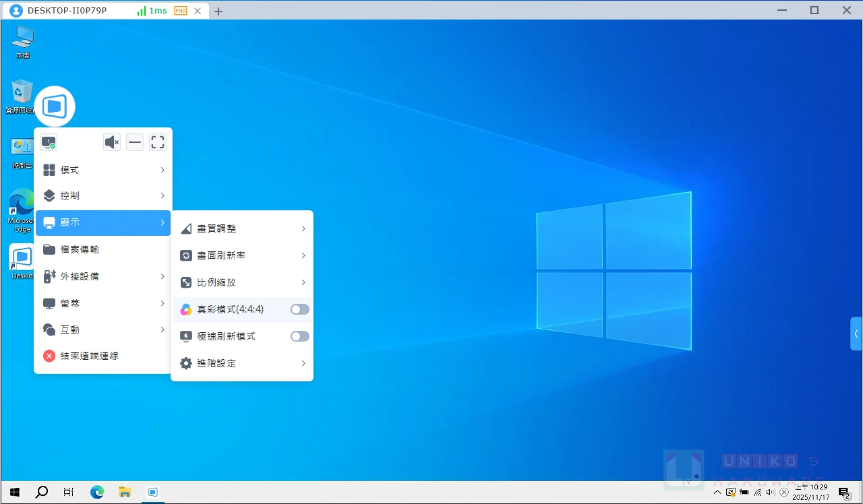
Task: Select 檔案傳輸 from the menu
Action: click(102, 249)
